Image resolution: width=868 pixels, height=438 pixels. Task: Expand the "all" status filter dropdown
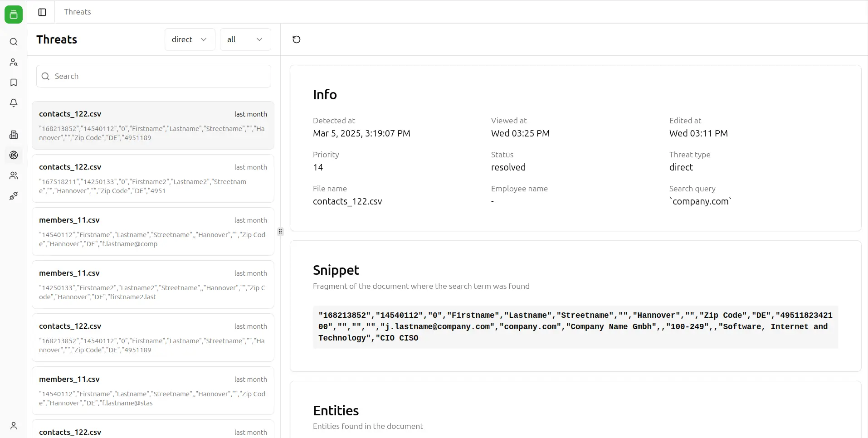tap(245, 39)
